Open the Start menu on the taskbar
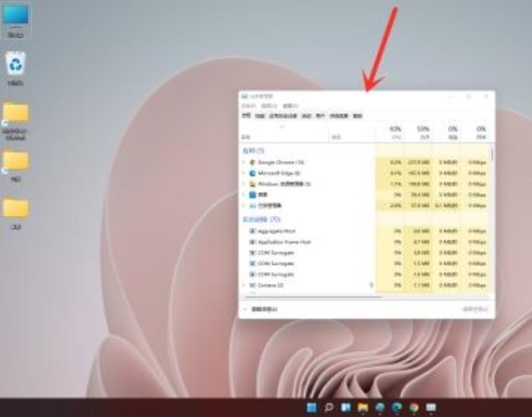 pos(311,407)
